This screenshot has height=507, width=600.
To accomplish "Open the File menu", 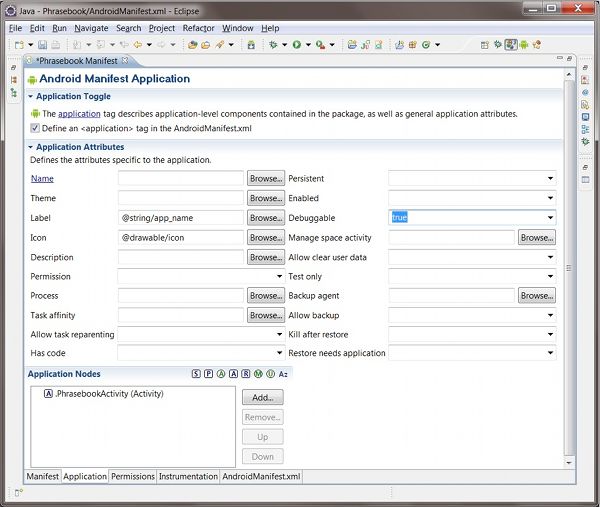I will click(15, 28).
